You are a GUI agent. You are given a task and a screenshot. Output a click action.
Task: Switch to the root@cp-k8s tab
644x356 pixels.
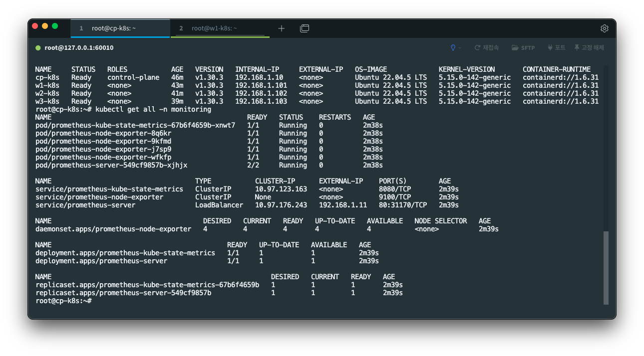click(120, 28)
